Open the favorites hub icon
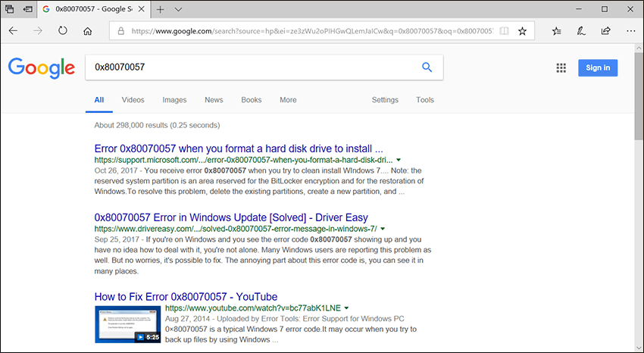Image resolution: width=644 pixels, height=353 pixels. click(557, 31)
